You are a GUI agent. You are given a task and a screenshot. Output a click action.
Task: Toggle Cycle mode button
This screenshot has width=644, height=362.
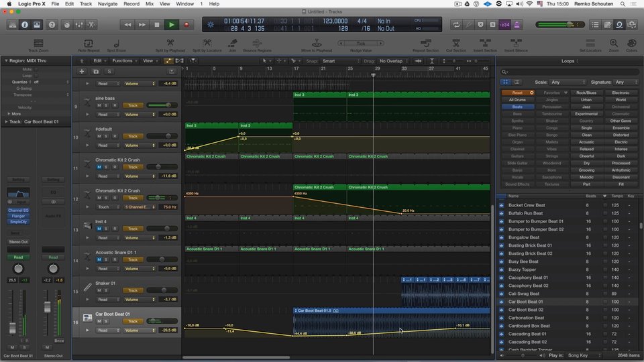456,25
